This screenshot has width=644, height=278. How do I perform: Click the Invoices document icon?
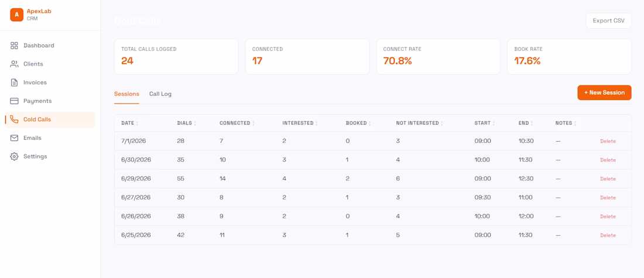coord(14,83)
